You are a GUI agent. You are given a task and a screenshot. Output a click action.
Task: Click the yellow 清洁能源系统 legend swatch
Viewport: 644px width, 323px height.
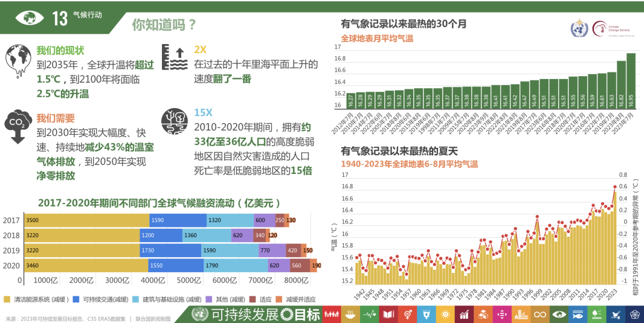[7, 299]
